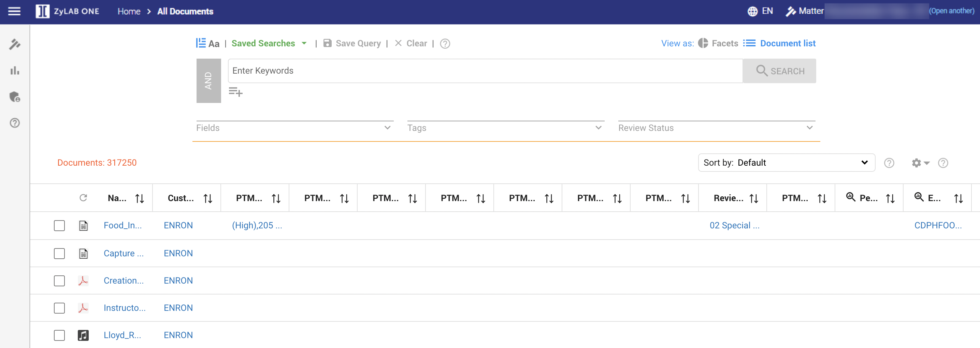Click the add query row icon
This screenshot has width=980, height=348.
235,92
